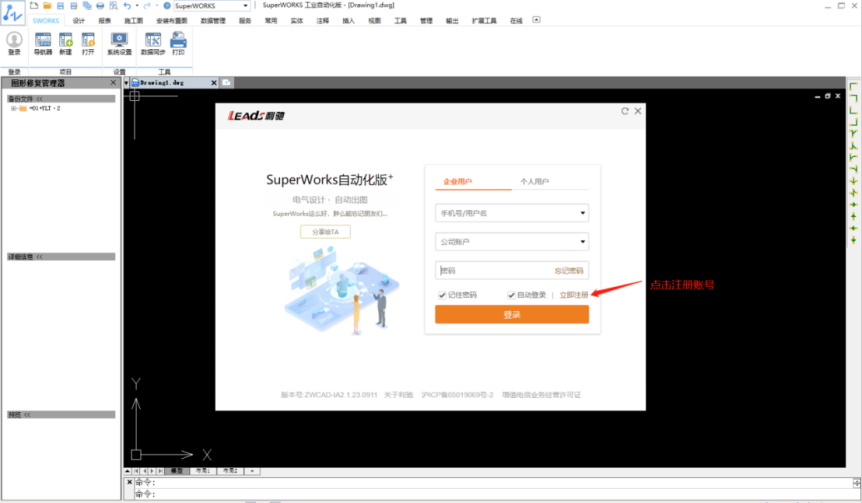Click into the 密码 password field

[490, 271]
